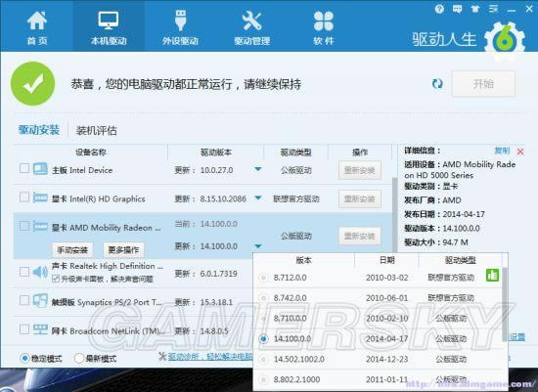Click the skin shirt icon
This screenshot has width=538, height=392.
pyautogui.click(x=475, y=9)
